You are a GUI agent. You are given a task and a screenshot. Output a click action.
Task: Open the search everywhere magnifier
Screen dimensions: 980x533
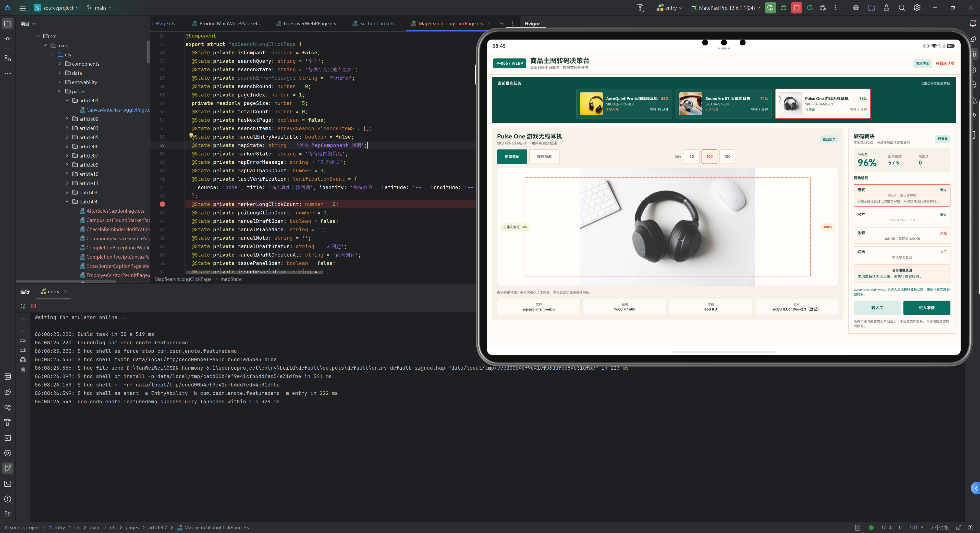coord(902,8)
